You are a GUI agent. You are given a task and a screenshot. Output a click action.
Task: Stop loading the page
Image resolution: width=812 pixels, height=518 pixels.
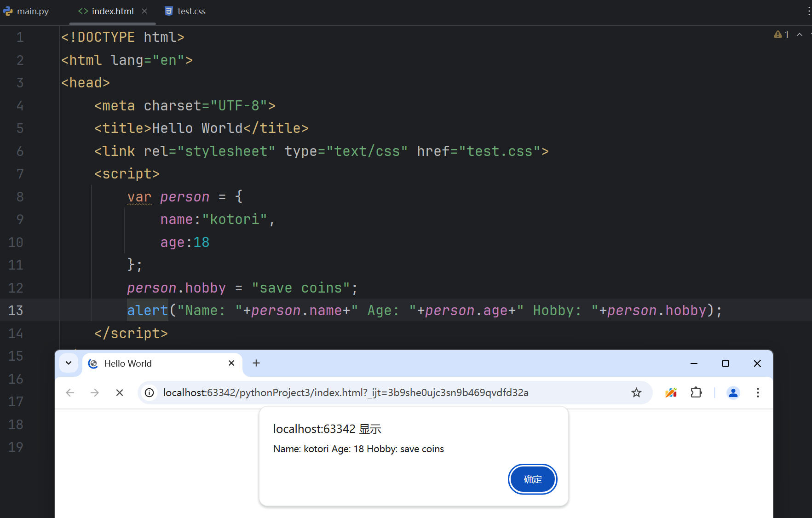[120, 392]
